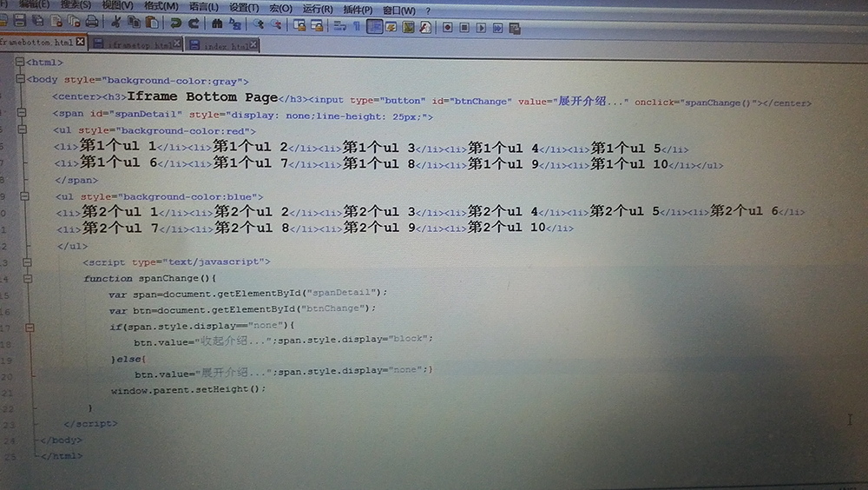Run the macro multiple times icon
This screenshot has height=490, width=868.
(497, 28)
